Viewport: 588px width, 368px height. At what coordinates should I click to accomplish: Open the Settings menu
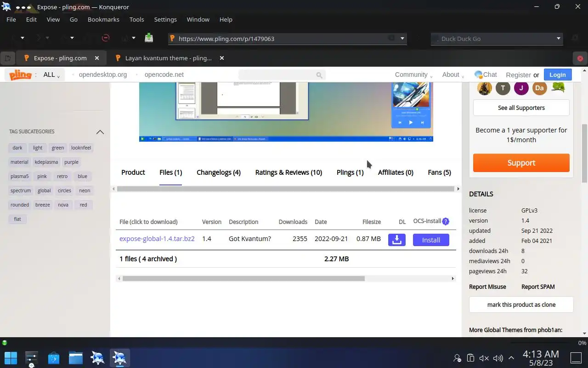(165, 19)
